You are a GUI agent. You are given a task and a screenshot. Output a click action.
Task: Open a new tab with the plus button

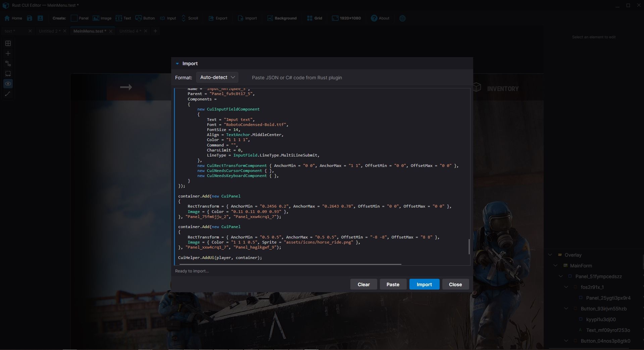[x=155, y=31]
